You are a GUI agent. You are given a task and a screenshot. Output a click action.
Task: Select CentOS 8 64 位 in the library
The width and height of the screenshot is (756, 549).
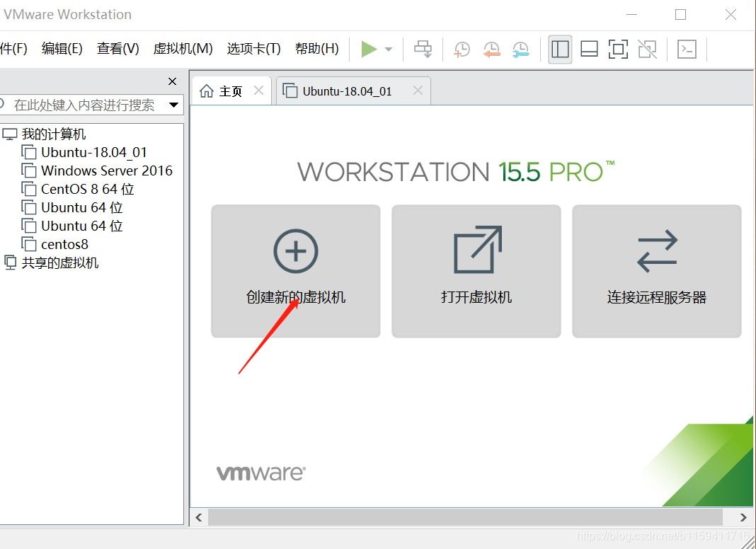point(87,189)
